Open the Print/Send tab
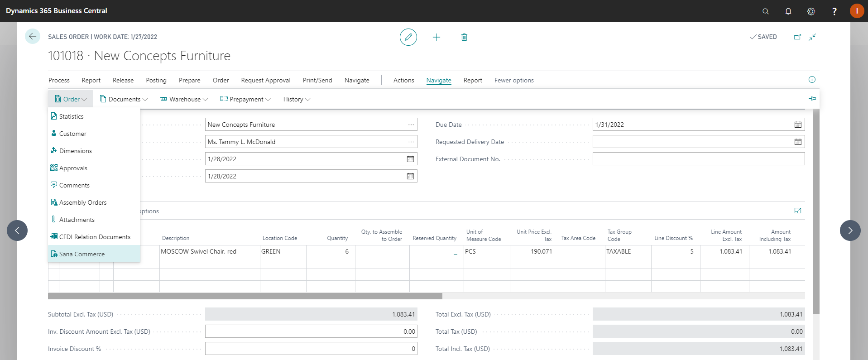The image size is (868, 360). [317, 80]
